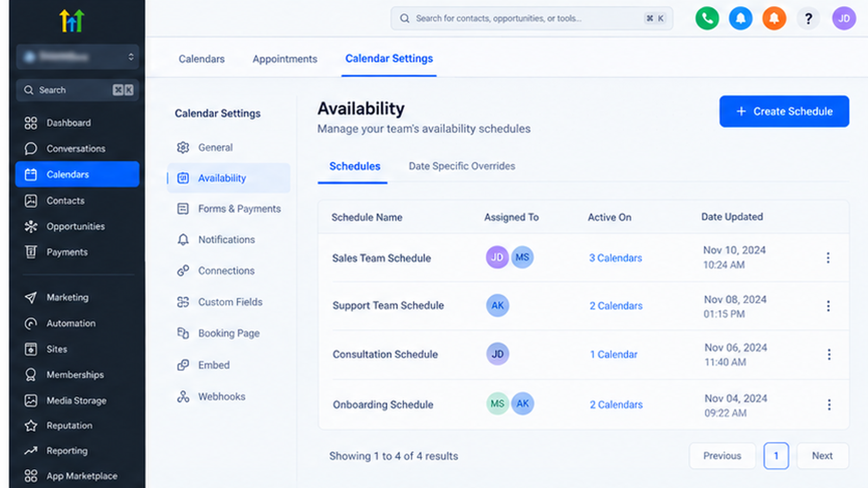
Task: Click the Opportunities icon in sidebar
Action: [31, 226]
